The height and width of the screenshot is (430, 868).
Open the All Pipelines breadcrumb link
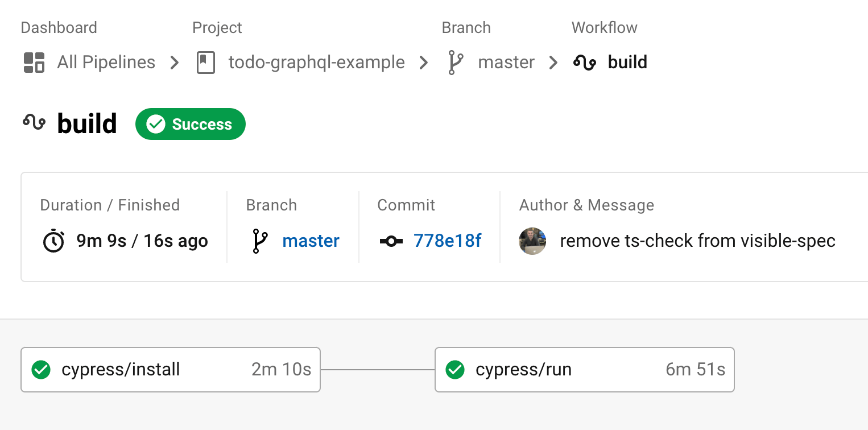coord(106,62)
